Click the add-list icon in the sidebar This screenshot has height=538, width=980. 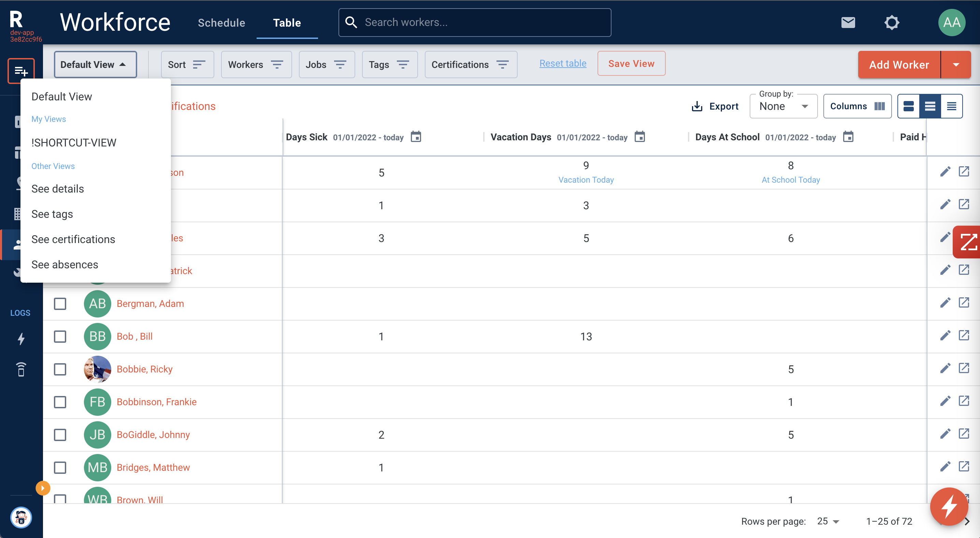pyautogui.click(x=21, y=71)
